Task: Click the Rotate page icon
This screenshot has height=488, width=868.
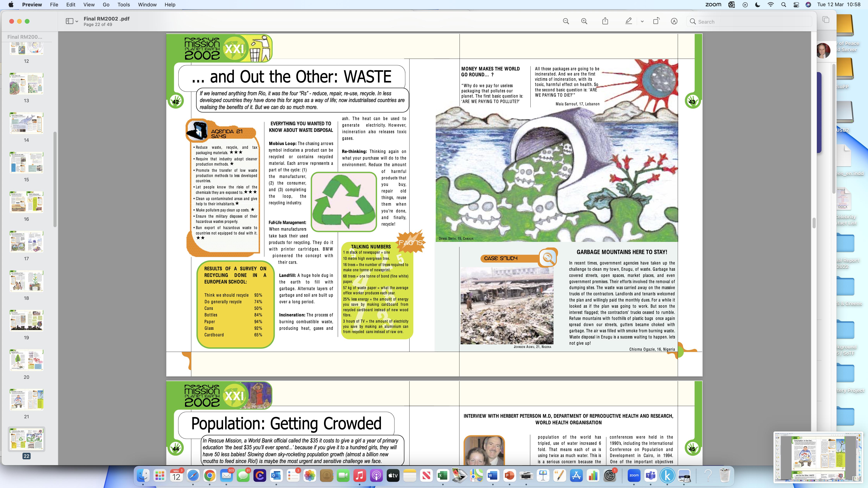Action: pos(656,21)
